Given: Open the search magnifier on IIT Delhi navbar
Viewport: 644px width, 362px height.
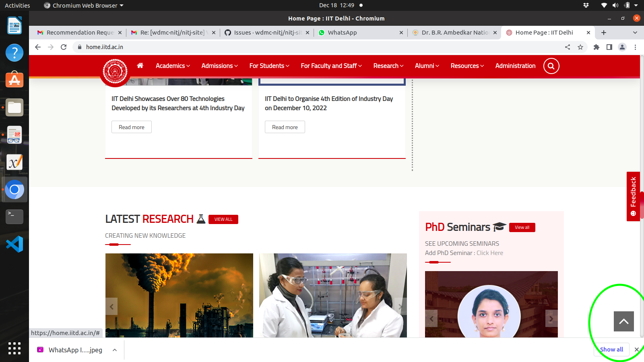Looking at the screenshot, I should click(x=551, y=66).
